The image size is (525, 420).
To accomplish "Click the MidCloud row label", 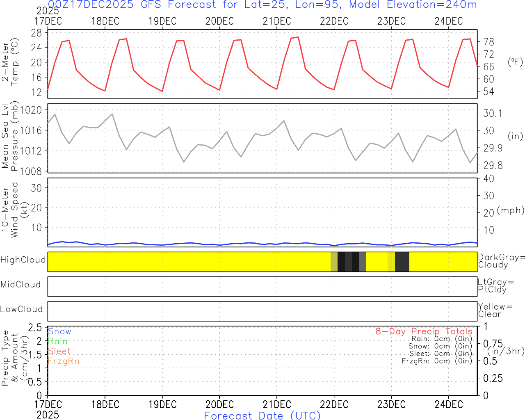I will pyautogui.click(x=21, y=285).
